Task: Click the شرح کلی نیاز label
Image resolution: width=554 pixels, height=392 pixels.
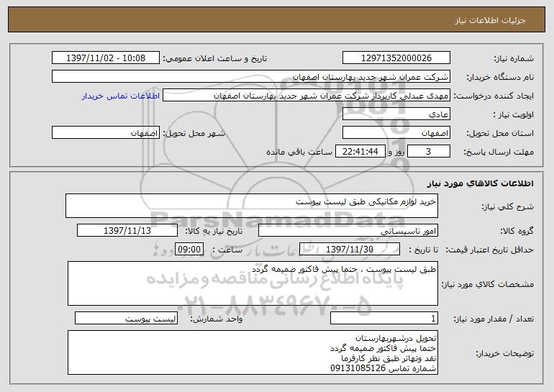Action: click(x=508, y=206)
